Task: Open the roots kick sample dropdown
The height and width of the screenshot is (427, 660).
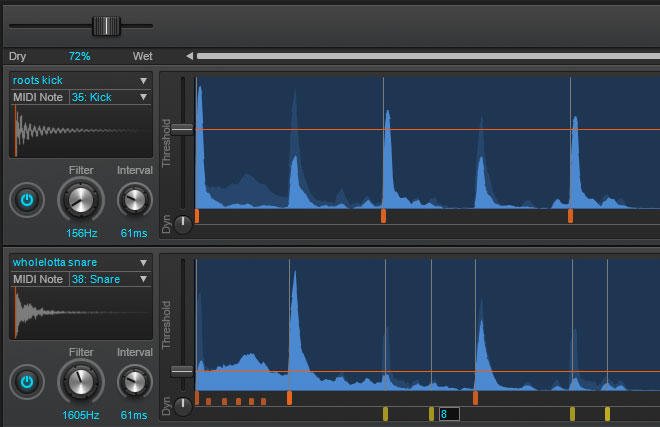Action: click(x=144, y=80)
